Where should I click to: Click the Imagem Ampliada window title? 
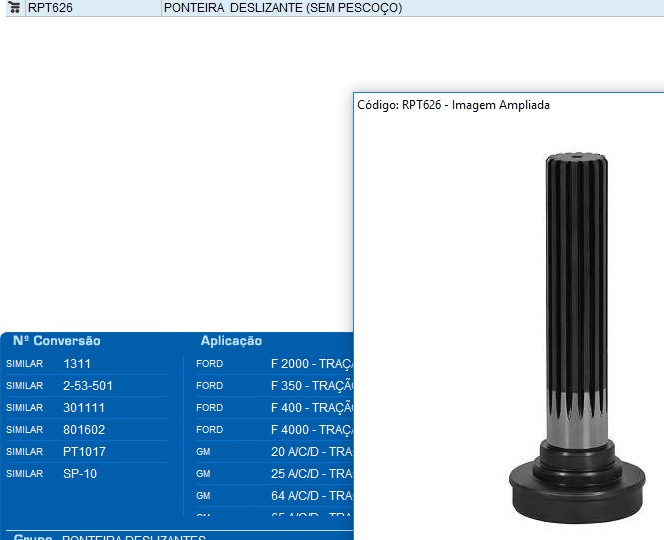click(x=453, y=105)
